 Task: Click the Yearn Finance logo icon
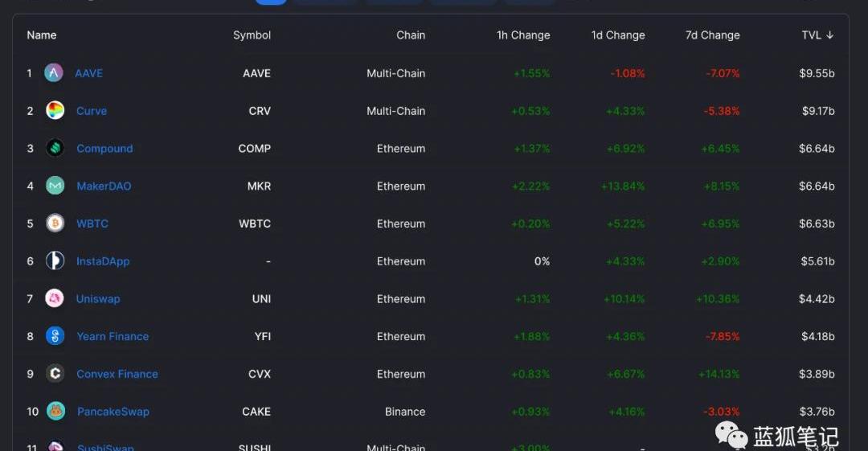pyautogui.click(x=55, y=336)
